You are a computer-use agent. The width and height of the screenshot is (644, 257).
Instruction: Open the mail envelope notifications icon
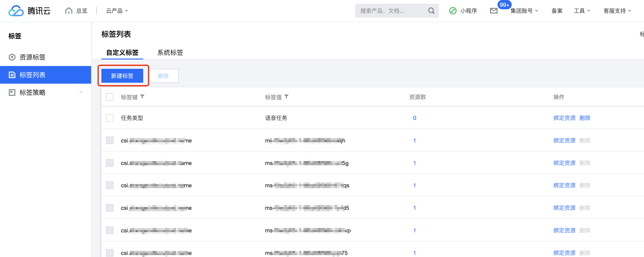[494, 11]
